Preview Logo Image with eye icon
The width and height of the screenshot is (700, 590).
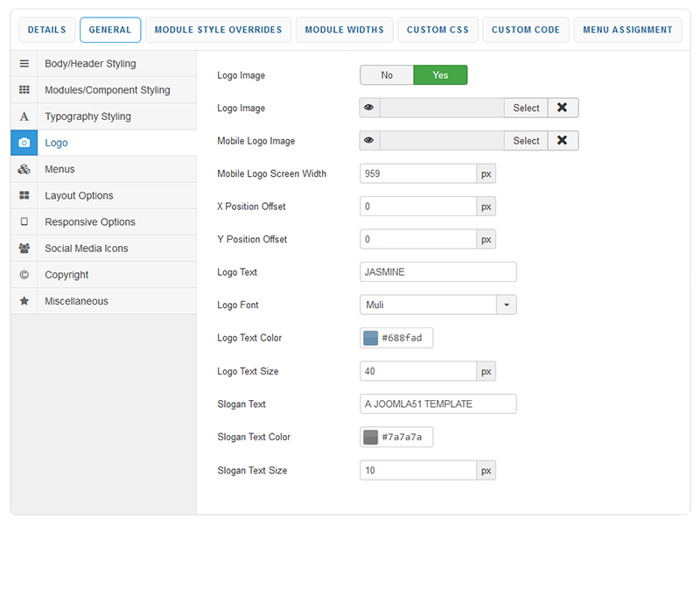point(369,108)
